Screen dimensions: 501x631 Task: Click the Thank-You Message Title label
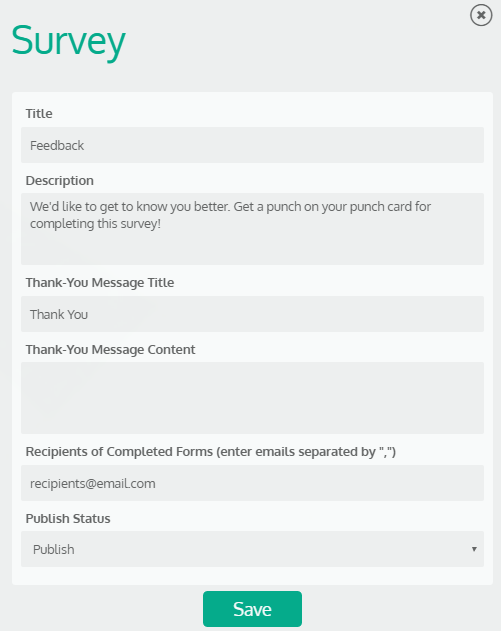click(100, 283)
